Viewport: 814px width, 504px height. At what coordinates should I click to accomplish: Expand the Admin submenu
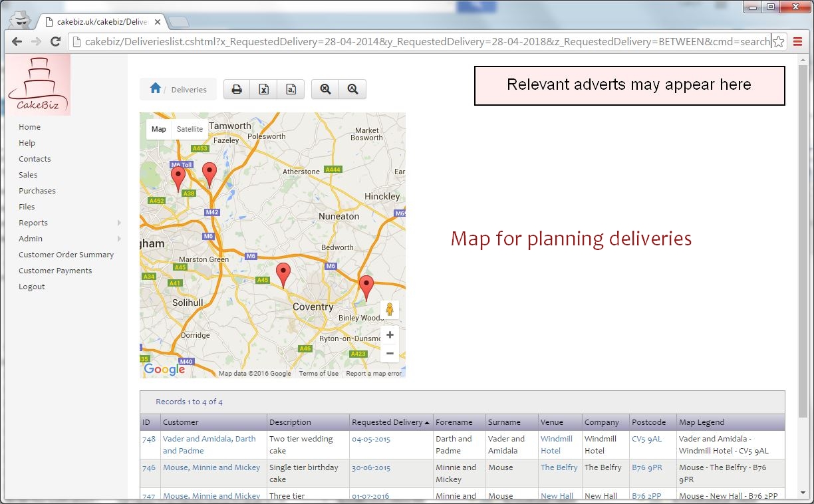click(x=29, y=239)
